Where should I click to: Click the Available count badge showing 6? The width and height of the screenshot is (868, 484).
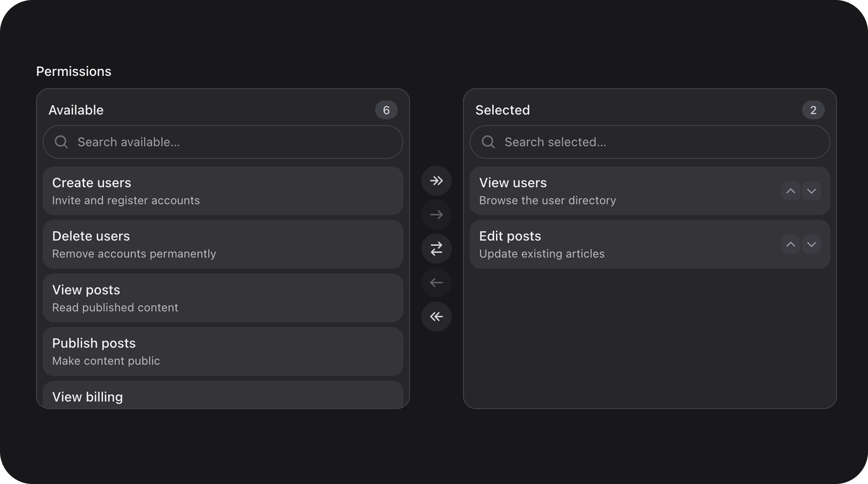click(386, 110)
